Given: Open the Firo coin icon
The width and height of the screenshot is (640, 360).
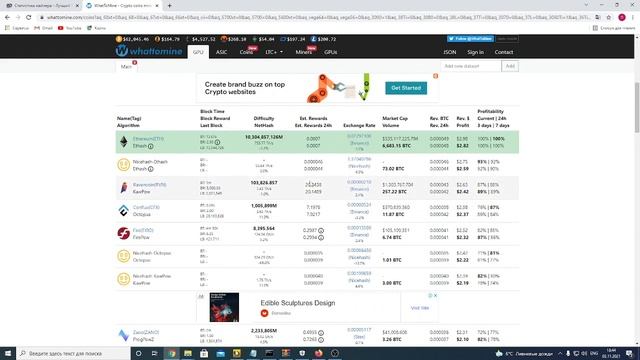Looking at the screenshot, I should (x=124, y=233).
